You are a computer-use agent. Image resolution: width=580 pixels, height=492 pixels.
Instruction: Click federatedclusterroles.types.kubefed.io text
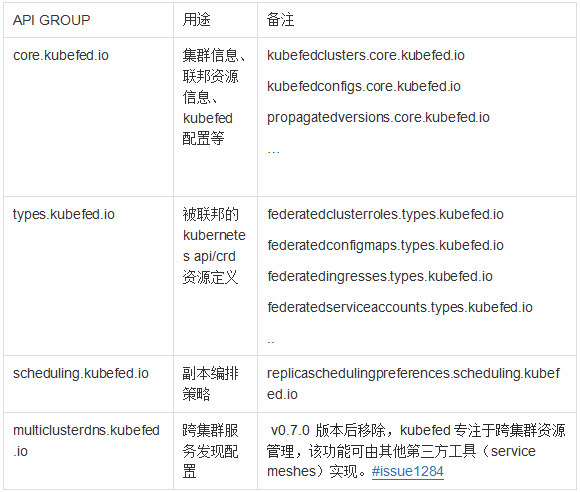pyautogui.click(x=385, y=215)
